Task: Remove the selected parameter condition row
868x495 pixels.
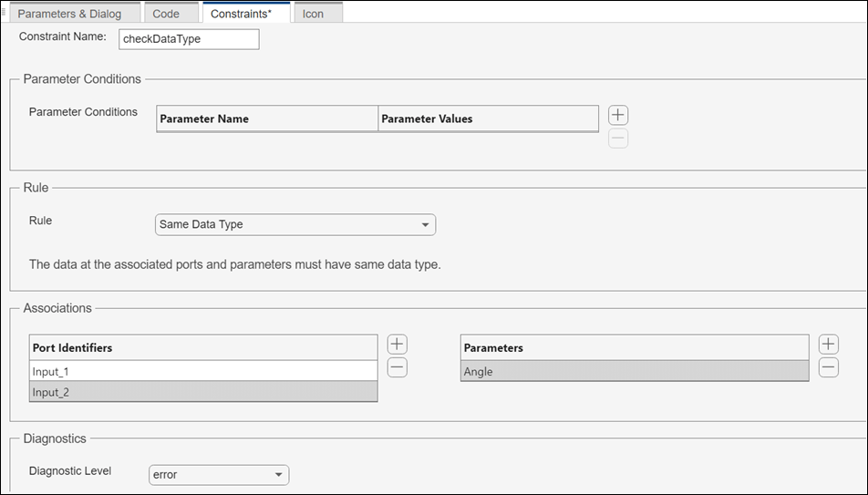Action: pyautogui.click(x=618, y=139)
